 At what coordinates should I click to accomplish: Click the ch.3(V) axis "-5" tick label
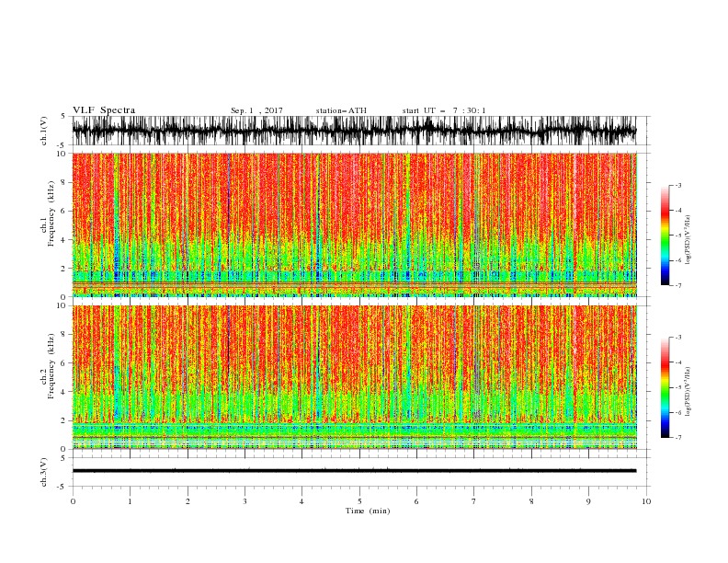coord(62,487)
